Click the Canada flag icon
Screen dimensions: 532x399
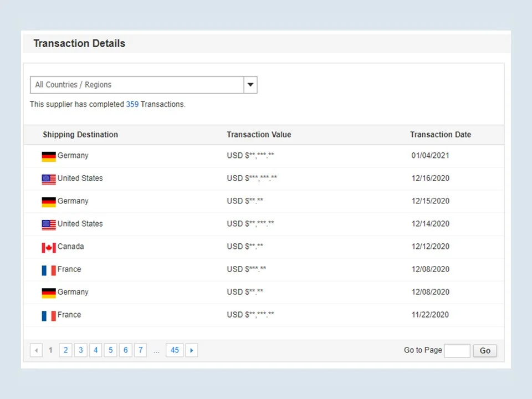coord(49,247)
